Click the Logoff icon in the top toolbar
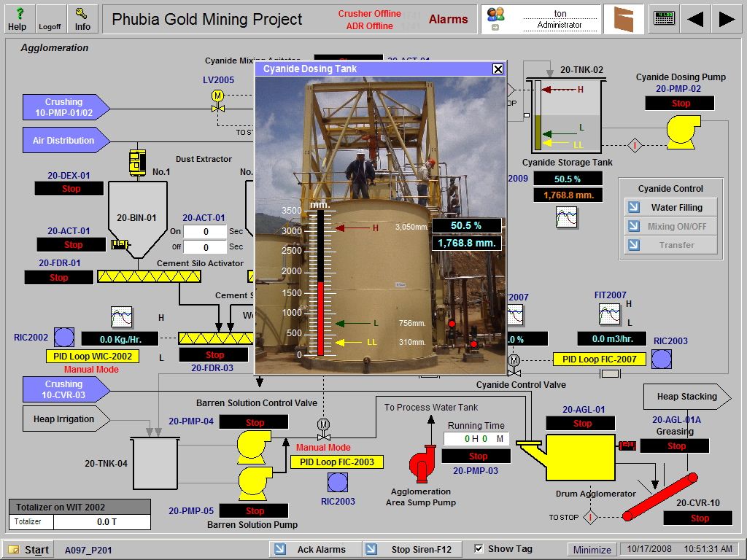The image size is (747, 560). click(x=49, y=15)
